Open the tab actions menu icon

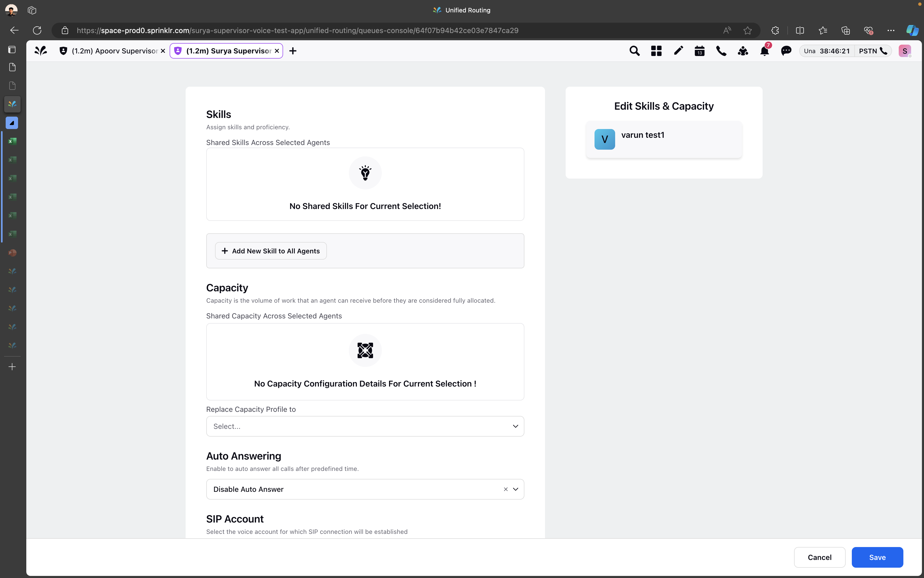point(12,50)
